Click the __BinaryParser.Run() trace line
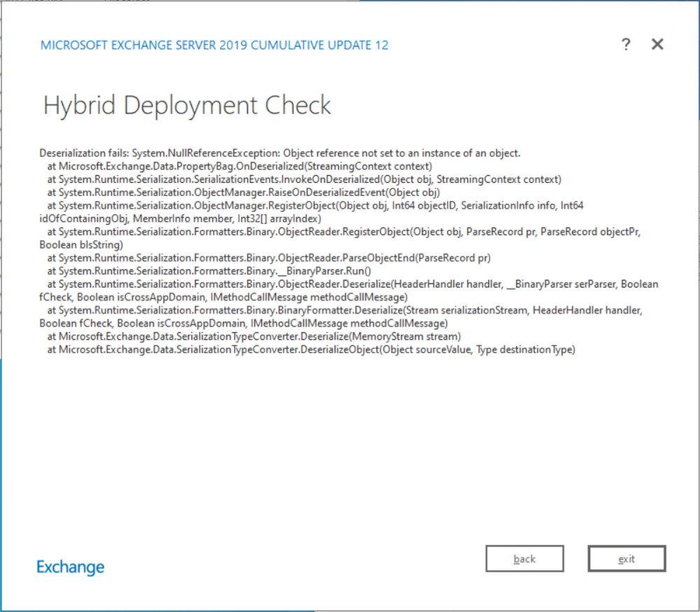The width and height of the screenshot is (700, 612). pyautogui.click(x=209, y=271)
